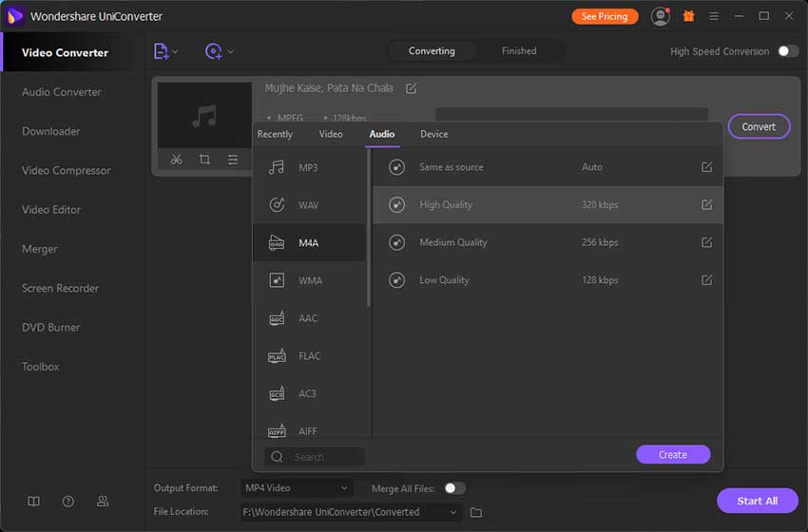This screenshot has height=532, width=808.
Task: Open the hamburger main menu icon
Action: pos(714,16)
